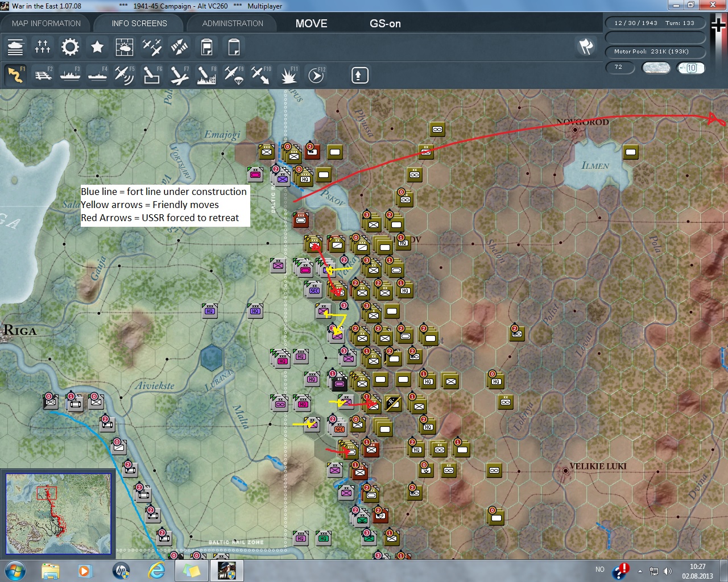Open the weather map icon
Viewport: 728px width, 582px height.
(x=124, y=47)
